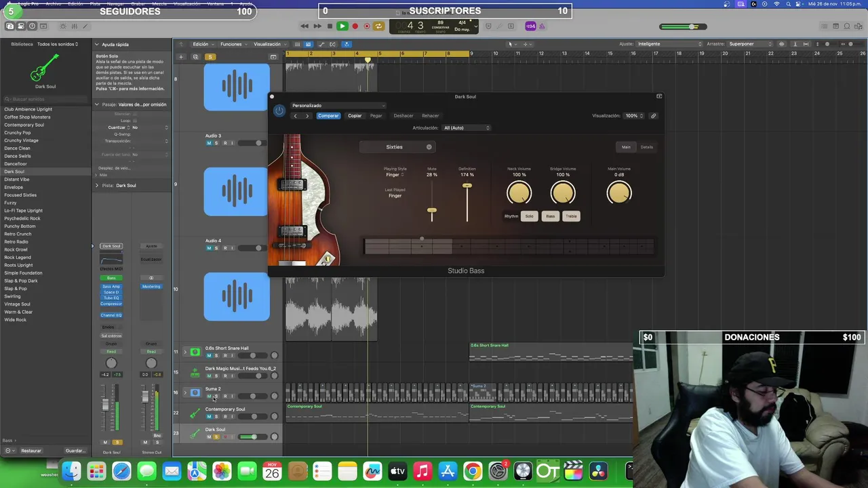
Task: Toggle the purple metronome icon
Action: click(542, 26)
